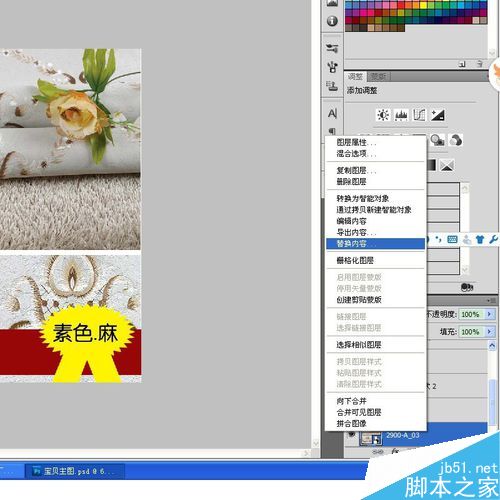Add a Brightness/Contrast adjustment
Image resolution: width=500 pixels, height=500 pixels.
pos(383,115)
